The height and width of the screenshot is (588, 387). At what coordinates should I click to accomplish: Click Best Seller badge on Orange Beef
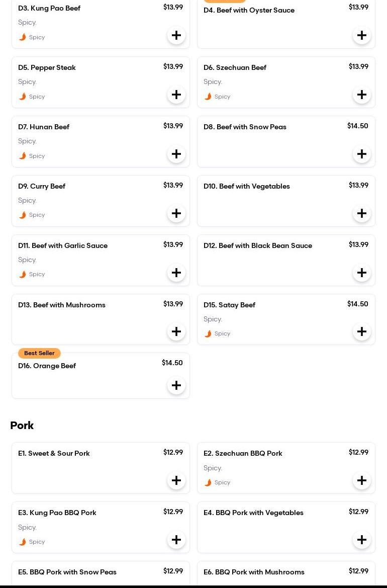coord(39,353)
